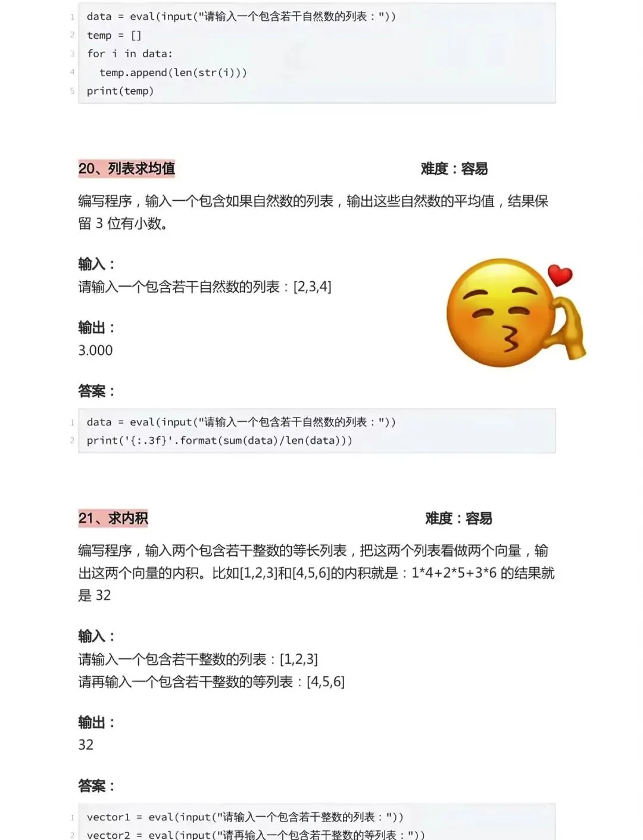Click the 难度：容易 label for question 20
The image size is (643, 840).
pos(454,169)
